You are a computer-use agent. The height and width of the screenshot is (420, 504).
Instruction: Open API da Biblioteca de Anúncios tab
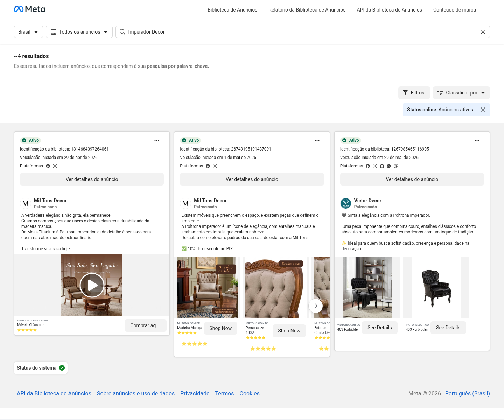(x=389, y=10)
